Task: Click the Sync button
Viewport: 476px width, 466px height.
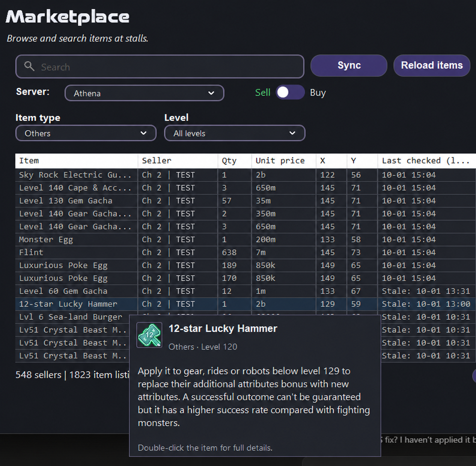Action: [x=349, y=65]
